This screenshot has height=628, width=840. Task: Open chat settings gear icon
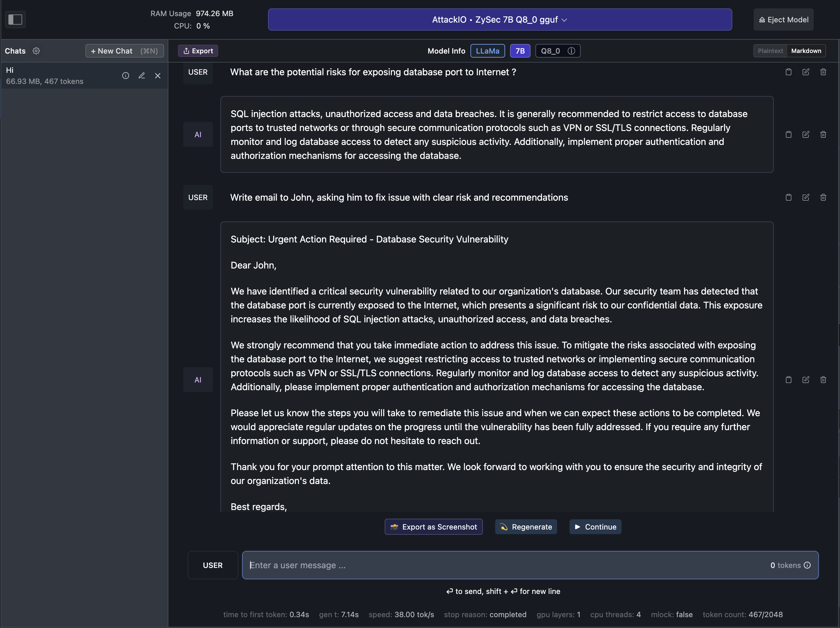coord(36,51)
